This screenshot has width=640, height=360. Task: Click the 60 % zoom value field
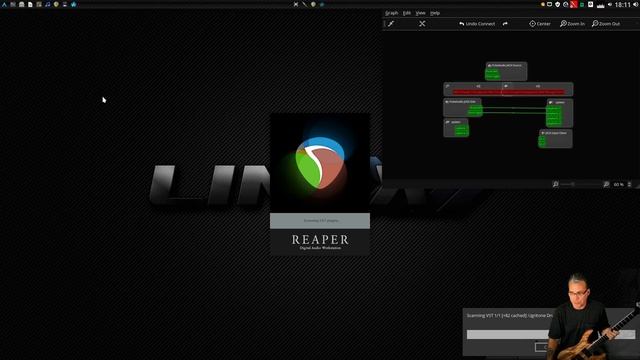tap(618, 184)
